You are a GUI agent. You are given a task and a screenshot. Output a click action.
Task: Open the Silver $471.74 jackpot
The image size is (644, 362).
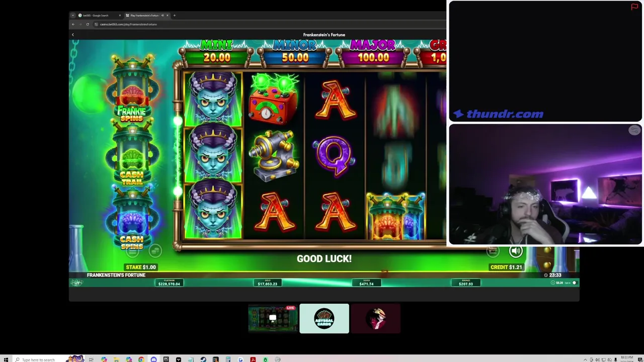[366, 284]
